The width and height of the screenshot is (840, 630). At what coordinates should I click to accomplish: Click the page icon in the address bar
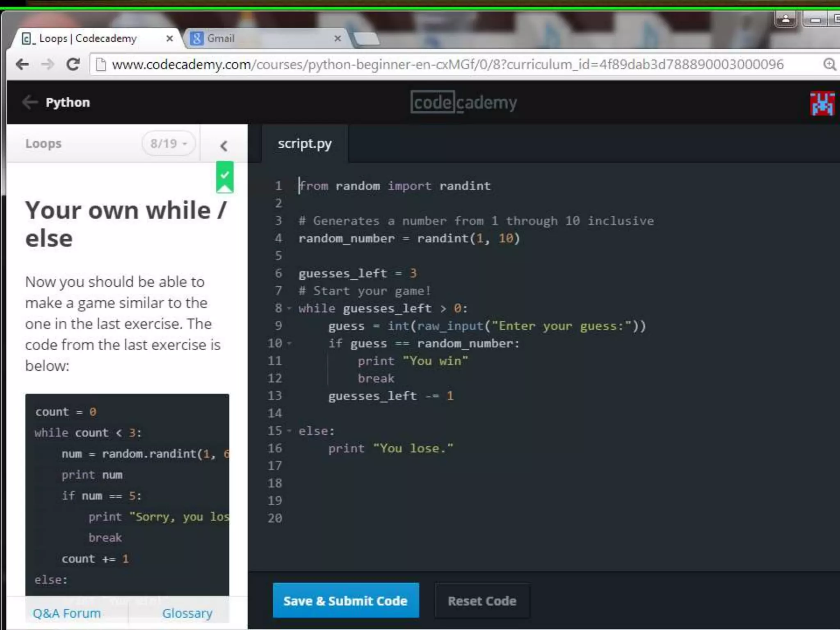(x=100, y=64)
